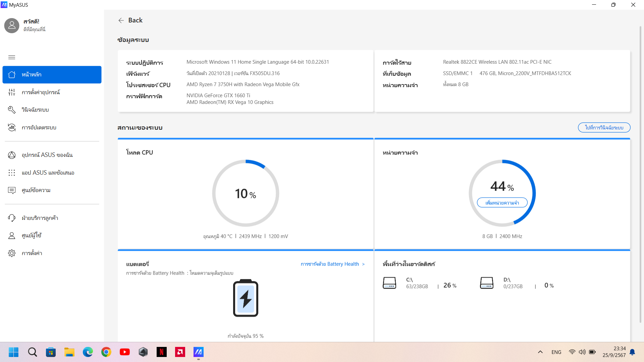Launch Microsoft Edge from taskbar
Screen dimensions: 644x362
88,352
